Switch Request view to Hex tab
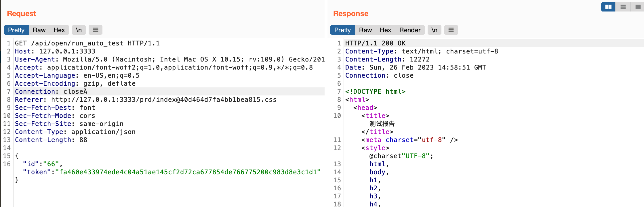Image resolution: width=644 pixels, height=207 pixels. 59,30
